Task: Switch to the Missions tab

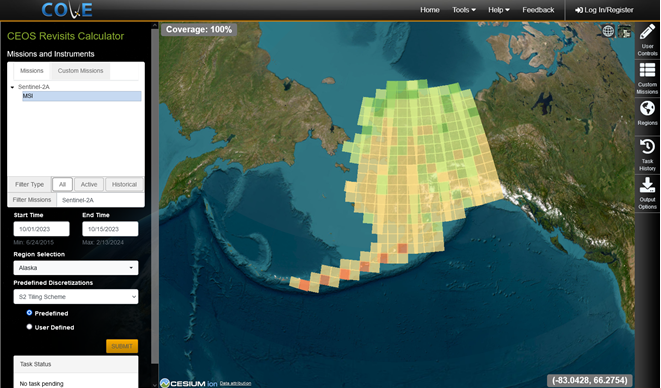Action: click(32, 71)
